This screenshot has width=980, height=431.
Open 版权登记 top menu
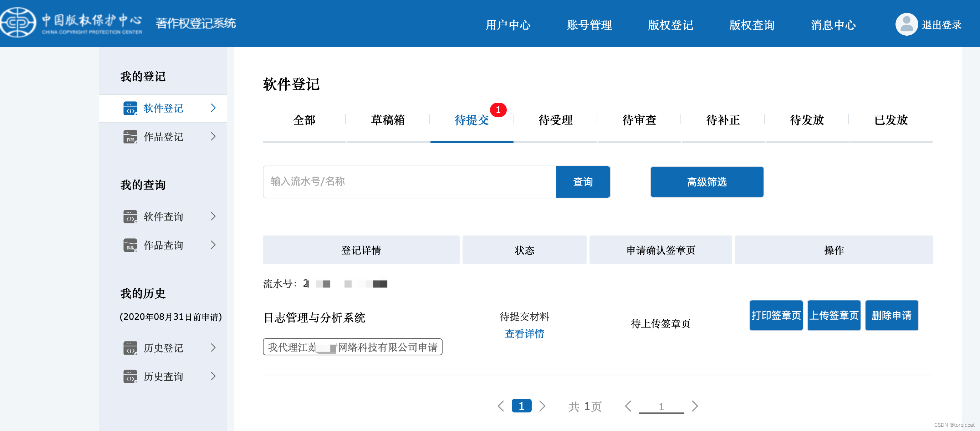(x=670, y=25)
